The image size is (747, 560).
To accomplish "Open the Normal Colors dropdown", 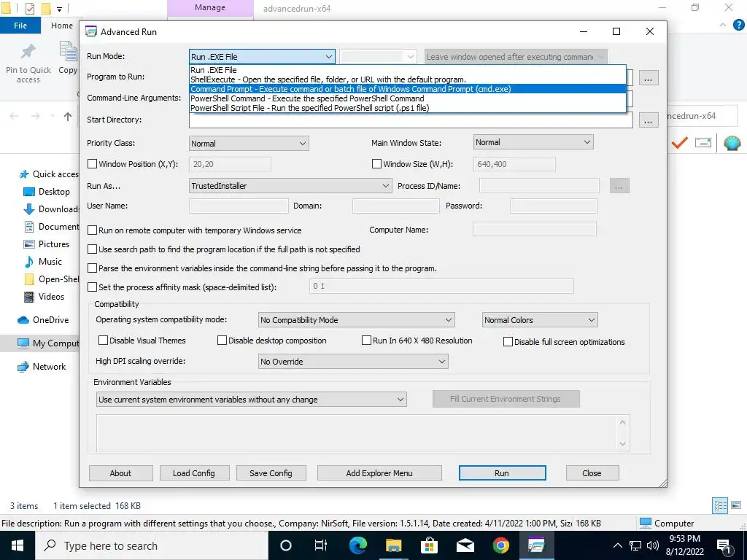I will pyautogui.click(x=540, y=320).
